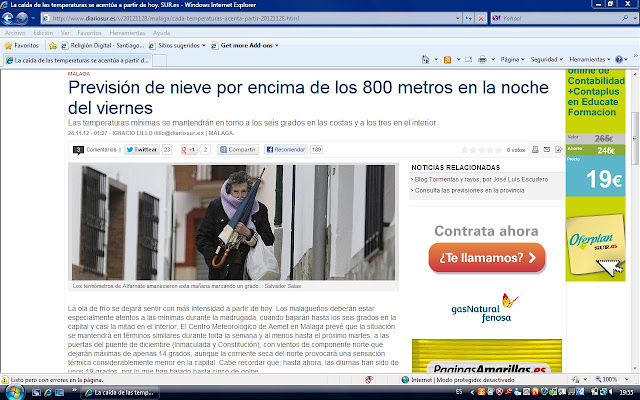Click the MÁLAGA section link above headline
The height and width of the screenshot is (400, 640).
tap(79, 74)
